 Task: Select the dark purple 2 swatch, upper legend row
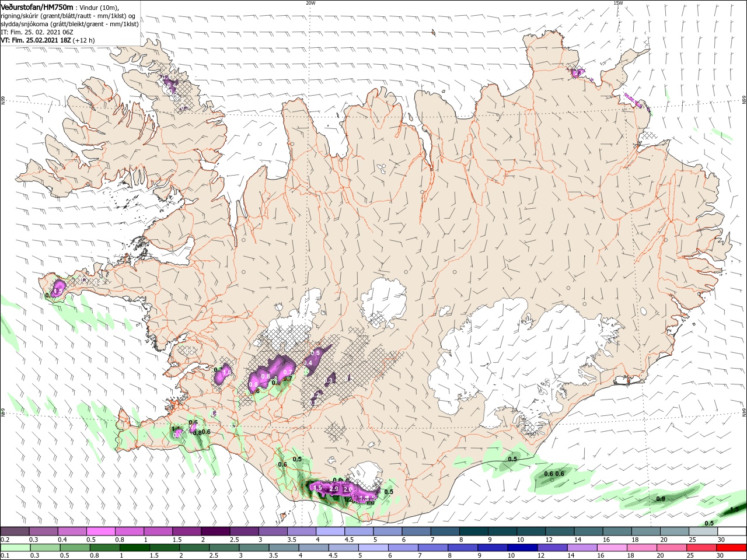(x=215, y=531)
